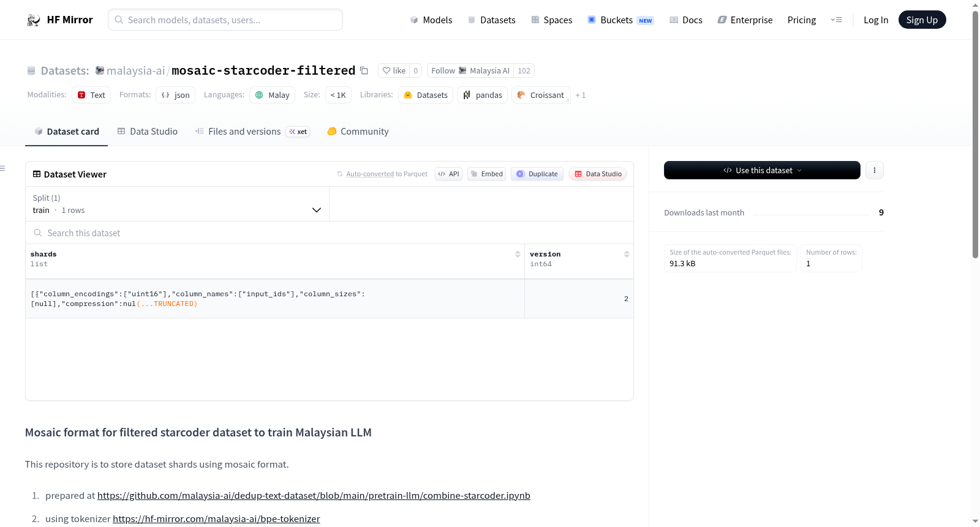
Task: Focus the Search models, datasets, users field
Action: (x=225, y=20)
